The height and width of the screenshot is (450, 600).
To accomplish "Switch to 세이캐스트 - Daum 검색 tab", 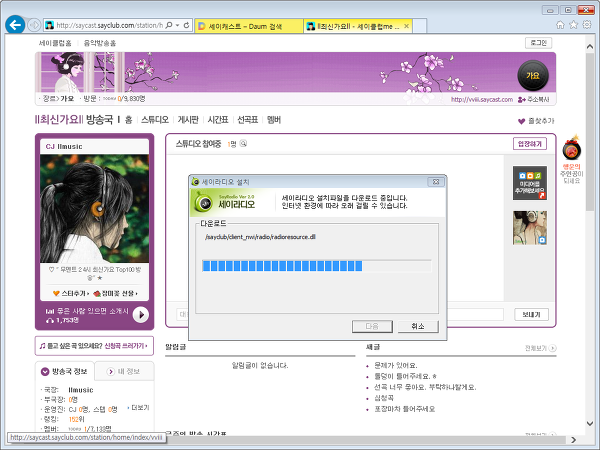I will (249, 26).
